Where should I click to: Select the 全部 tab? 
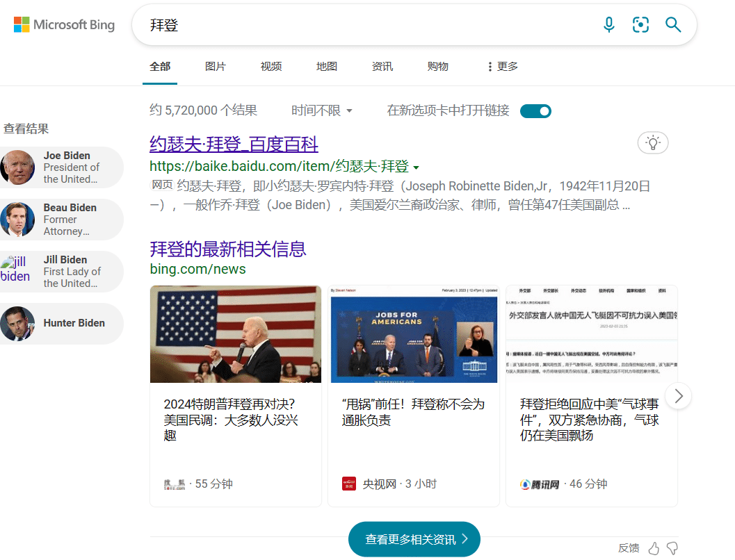pos(160,67)
